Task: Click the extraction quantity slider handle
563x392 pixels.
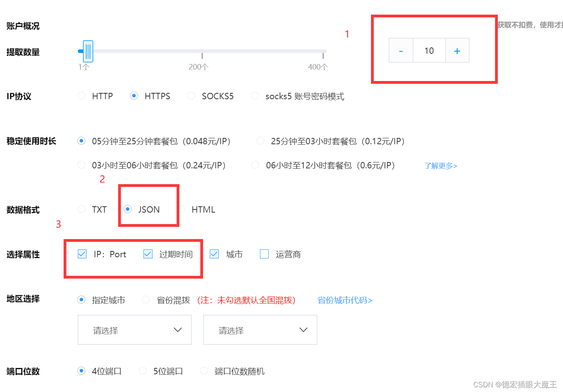Action: (x=88, y=51)
